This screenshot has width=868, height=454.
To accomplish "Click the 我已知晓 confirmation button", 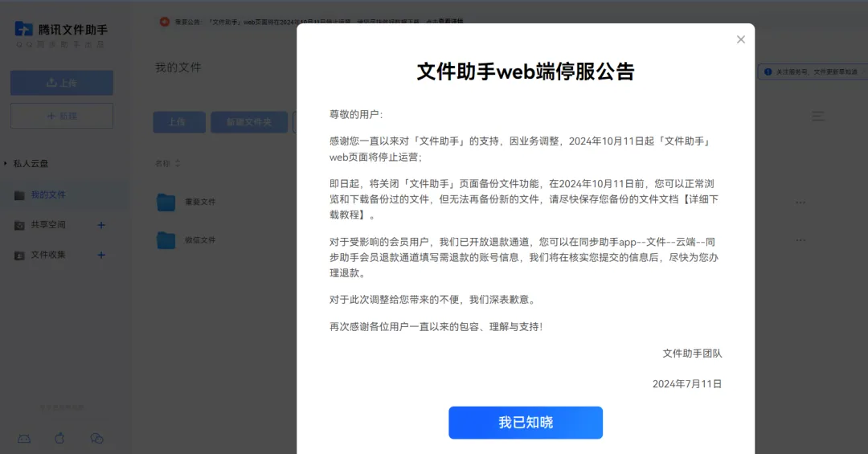I will [x=526, y=423].
